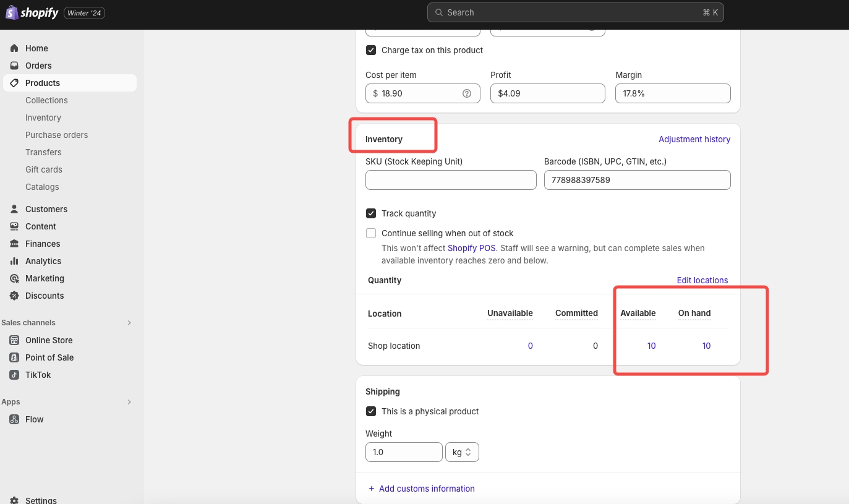Click the Barcode input field
849x504 pixels.
pyautogui.click(x=637, y=180)
